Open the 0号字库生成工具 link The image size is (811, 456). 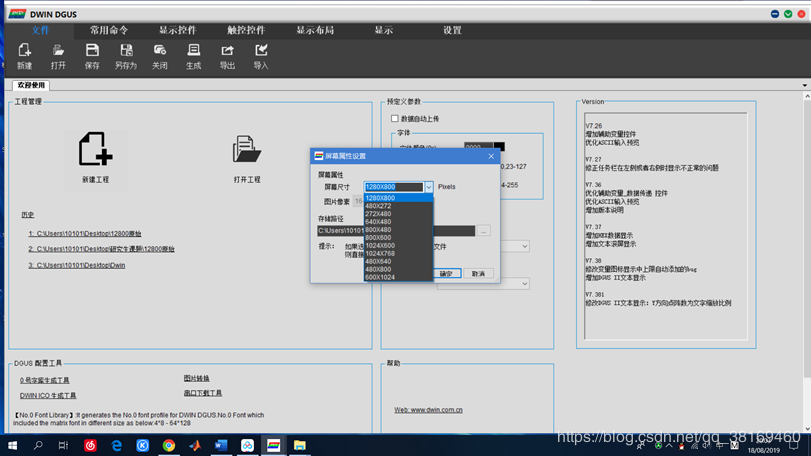coord(44,380)
